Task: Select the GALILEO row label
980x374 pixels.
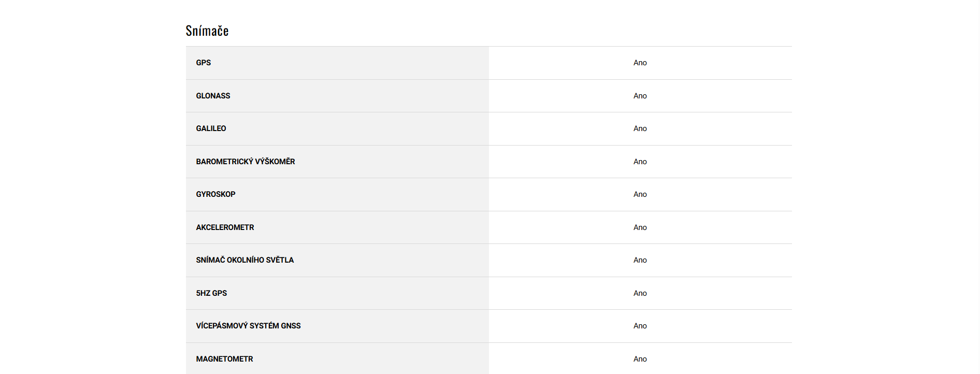Action: (211, 128)
